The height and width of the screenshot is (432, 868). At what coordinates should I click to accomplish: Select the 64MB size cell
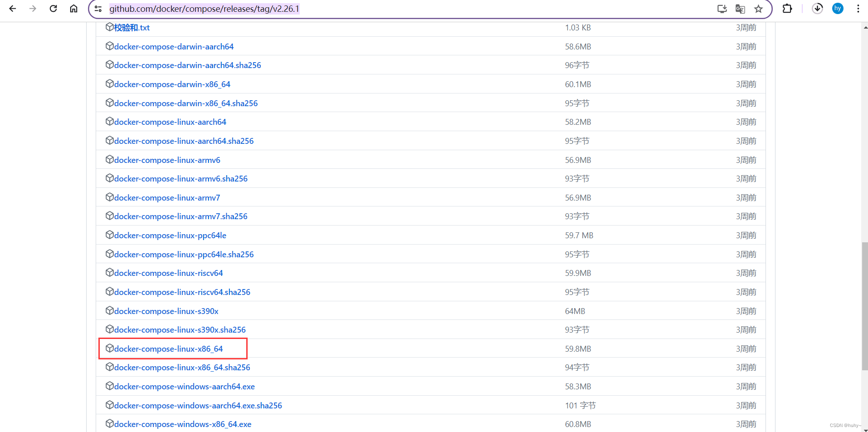pyautogui.click(x=575, y=311)
